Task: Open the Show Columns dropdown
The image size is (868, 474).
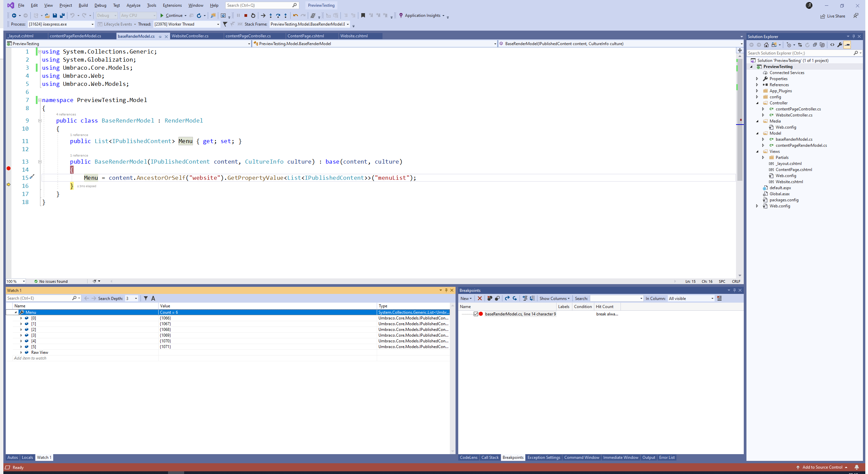Action: (554, 299)
